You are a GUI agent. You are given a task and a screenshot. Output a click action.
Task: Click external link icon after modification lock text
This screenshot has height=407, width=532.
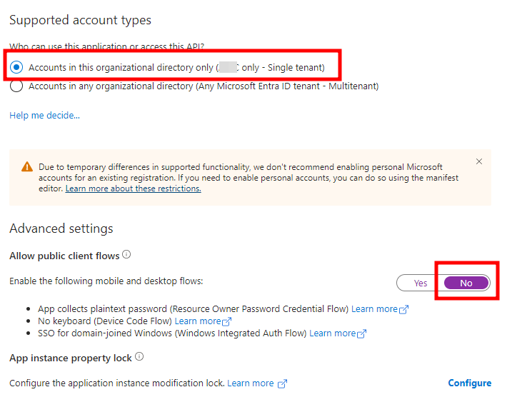(x=282, y=384)
